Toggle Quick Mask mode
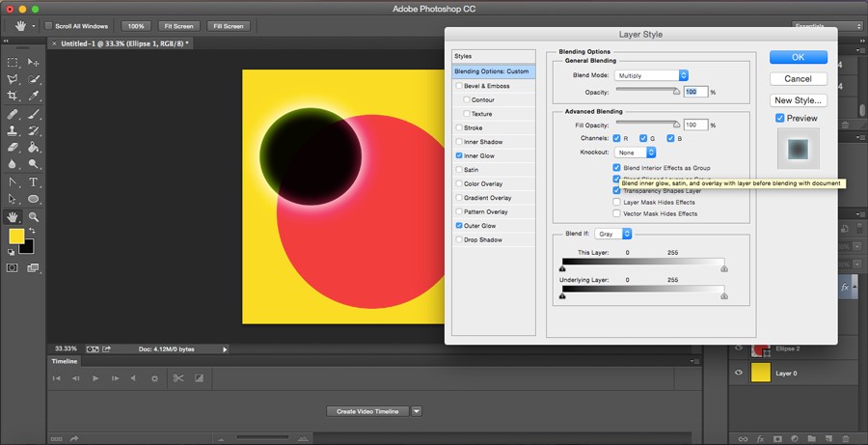Image resolution: width=868 pixels, height=445 pixels. point(13,268)
